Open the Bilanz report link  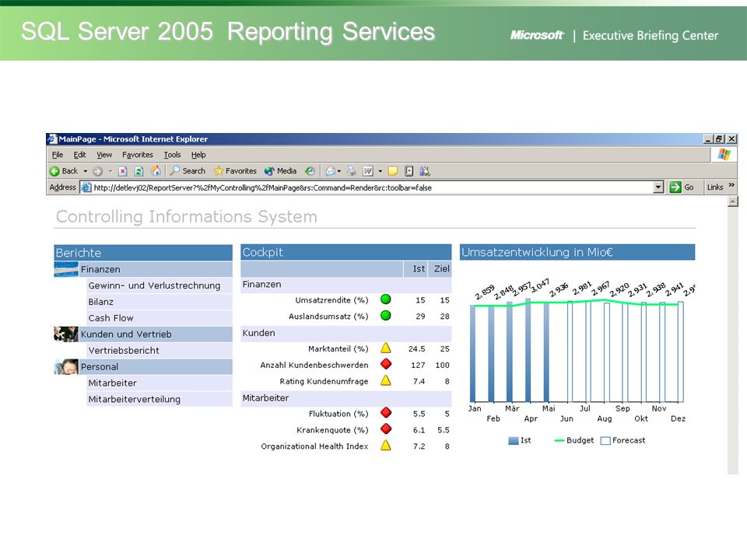(x=100, y=302)
